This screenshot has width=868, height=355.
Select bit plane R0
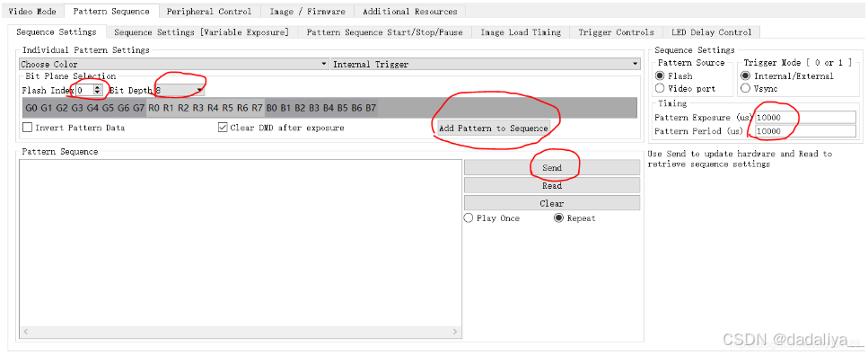(153, 108)
